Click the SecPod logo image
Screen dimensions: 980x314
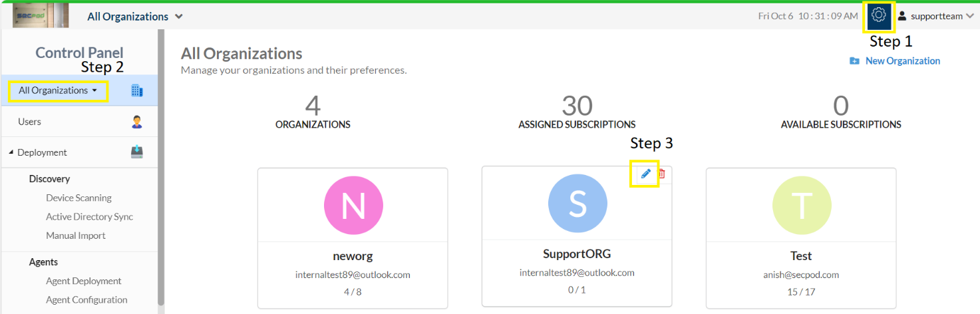[x=40, y=15]
